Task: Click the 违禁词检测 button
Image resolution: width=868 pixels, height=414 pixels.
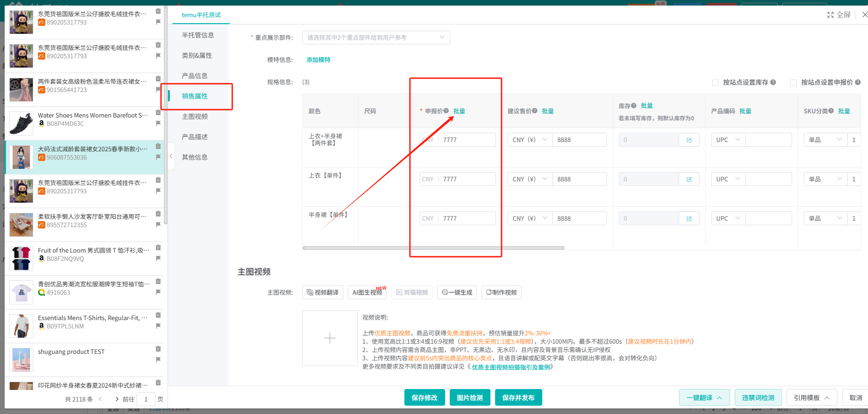Action: [x=758, y=397]
